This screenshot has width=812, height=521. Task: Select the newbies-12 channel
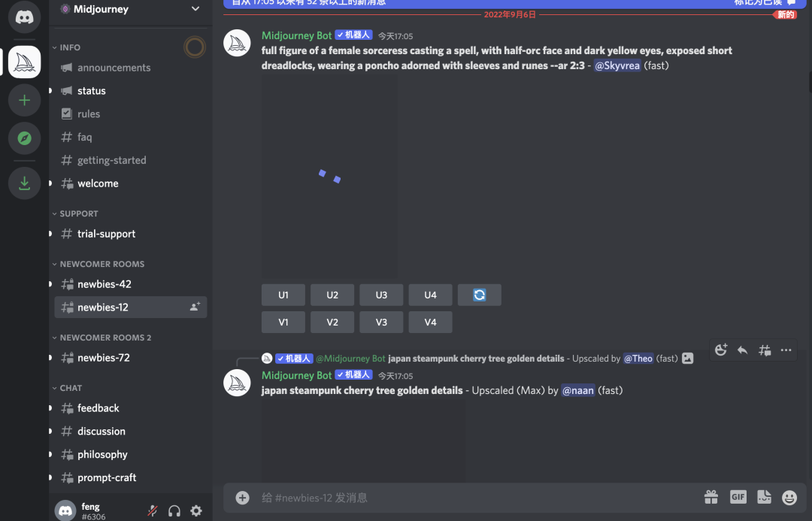click(131, 307)
